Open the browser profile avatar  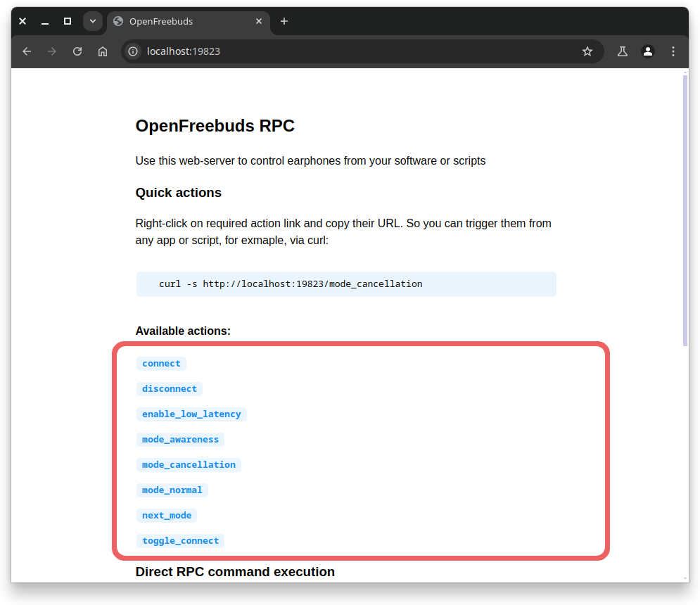coord(647,51)
